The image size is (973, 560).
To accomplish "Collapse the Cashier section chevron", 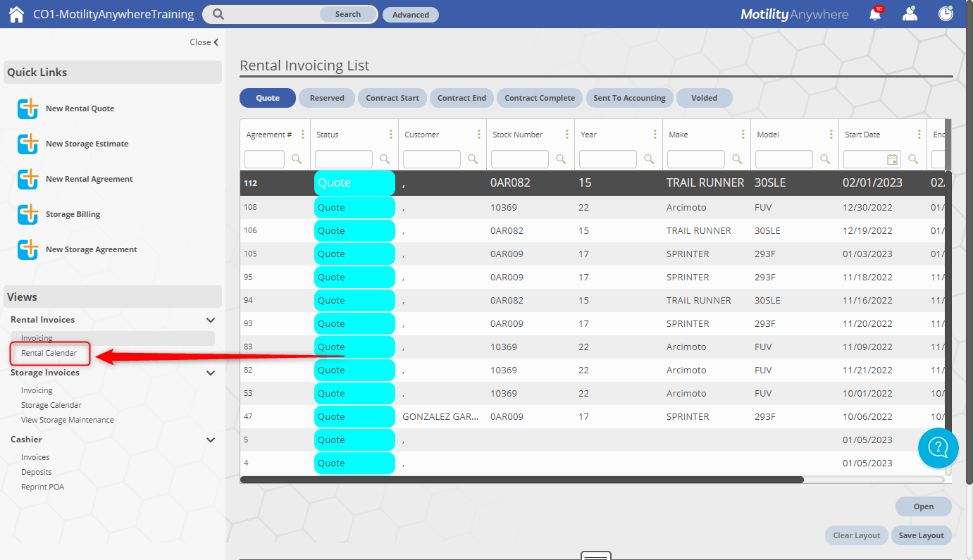I will click(x=210, y=440).
